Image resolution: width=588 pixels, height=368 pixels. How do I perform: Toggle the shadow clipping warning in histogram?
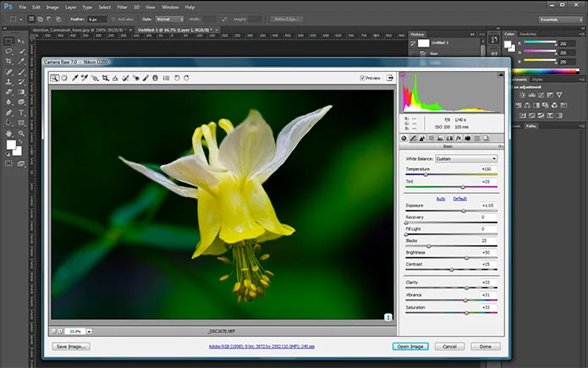pyautogui.click(x=404, y=76)
